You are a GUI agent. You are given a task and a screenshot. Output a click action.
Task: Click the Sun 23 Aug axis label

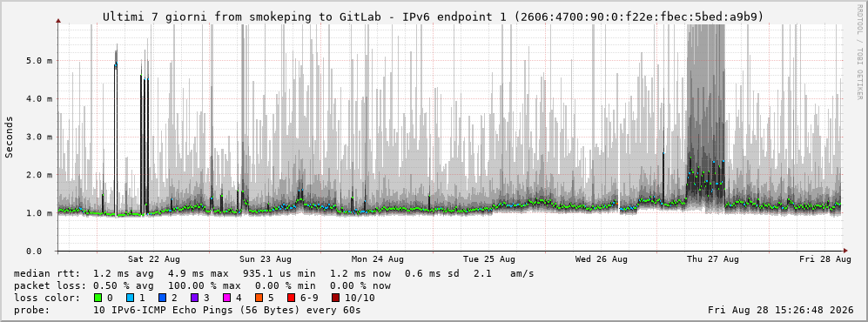pyautogui.click(x=266, y=259)
